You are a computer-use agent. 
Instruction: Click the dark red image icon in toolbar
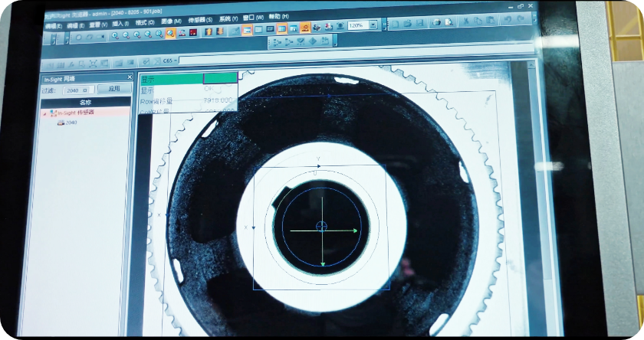pyautogui.click(x=193, y=32)
